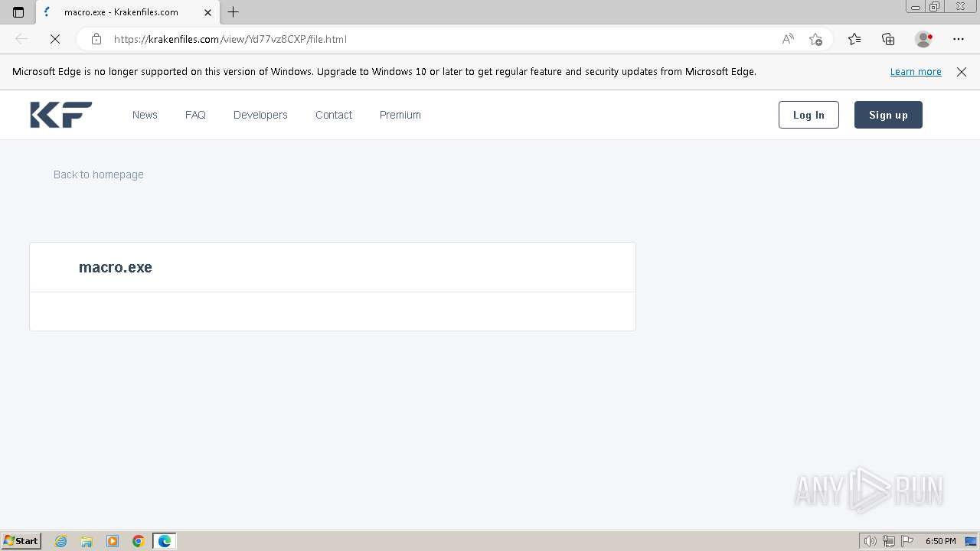This screenshot has height=551, width=980.
Task: Go back to previous page
Action: click(21, 39)
